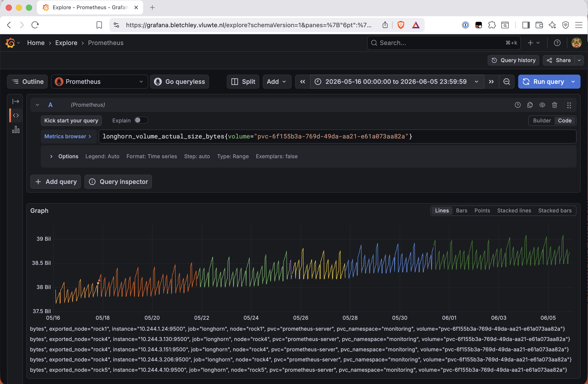Click the browser URL address field
The image size is (588, 384).
click(x=249, y=25)
